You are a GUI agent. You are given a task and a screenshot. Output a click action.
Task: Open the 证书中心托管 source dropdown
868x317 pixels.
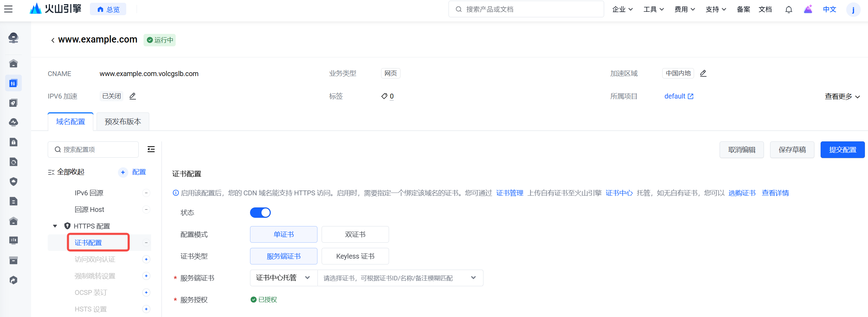tap(283, 278)
